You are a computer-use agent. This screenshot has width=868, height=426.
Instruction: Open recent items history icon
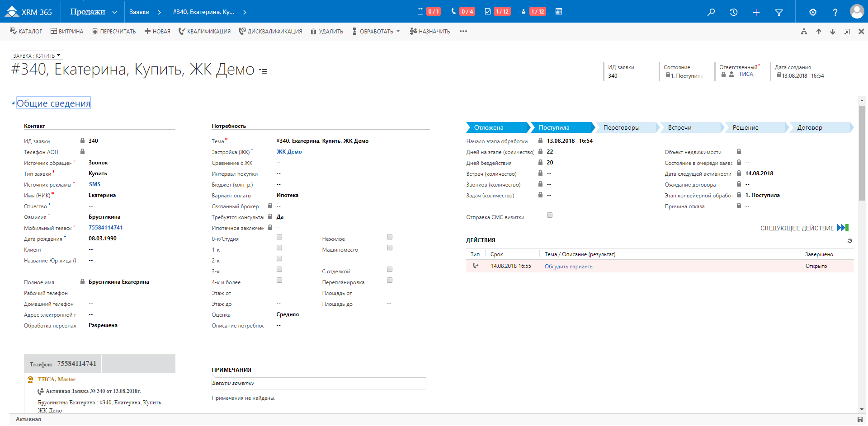coord(734,12)
